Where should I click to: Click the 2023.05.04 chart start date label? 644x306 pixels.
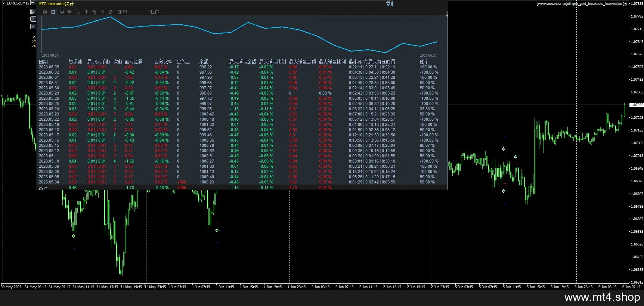tap(50, 56)
